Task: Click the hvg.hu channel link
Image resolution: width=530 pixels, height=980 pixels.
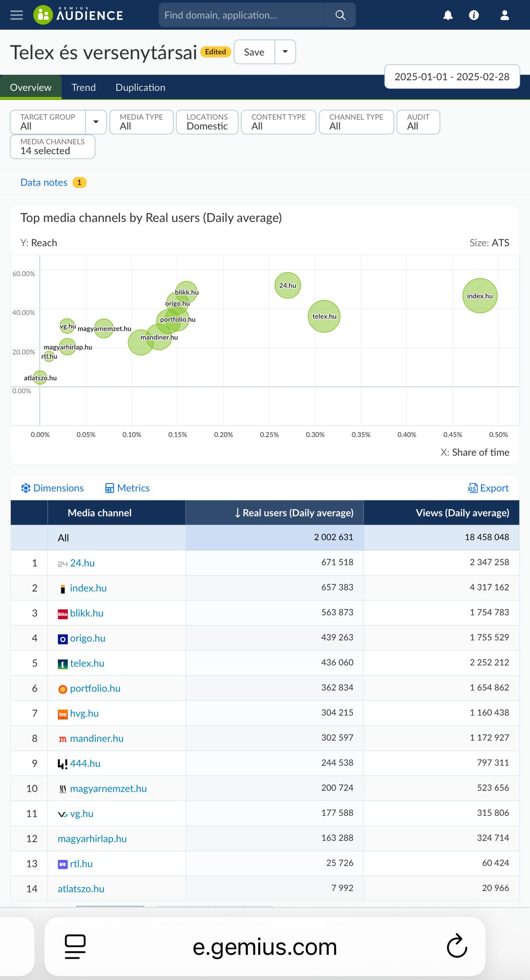Action: point(84,714)
